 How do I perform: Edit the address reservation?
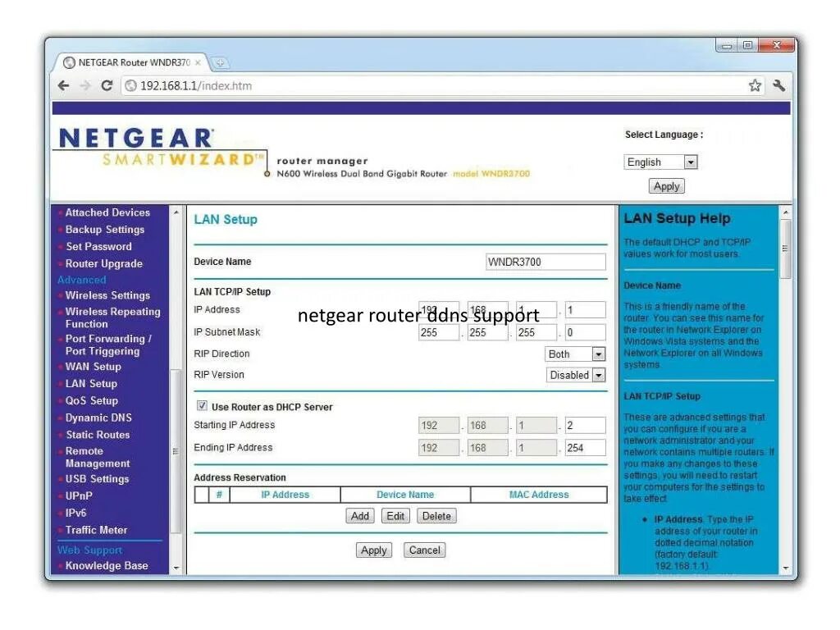(x=395, y=517)
